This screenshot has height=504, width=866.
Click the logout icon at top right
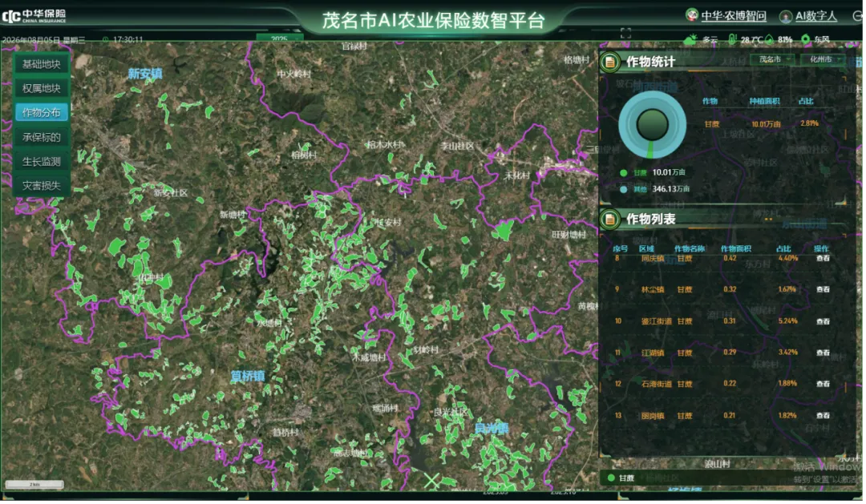point(858,16)
